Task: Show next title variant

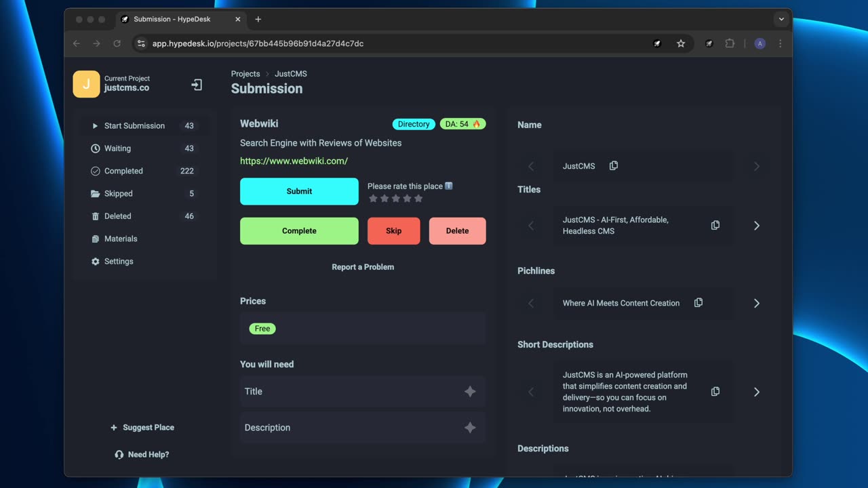Action: point(757,226)
